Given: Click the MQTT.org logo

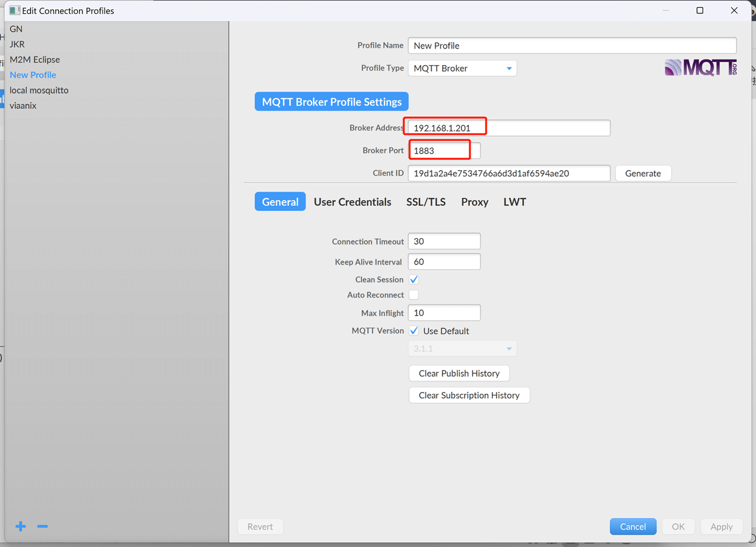Looking at the screenshot, I should pos(701,67).
